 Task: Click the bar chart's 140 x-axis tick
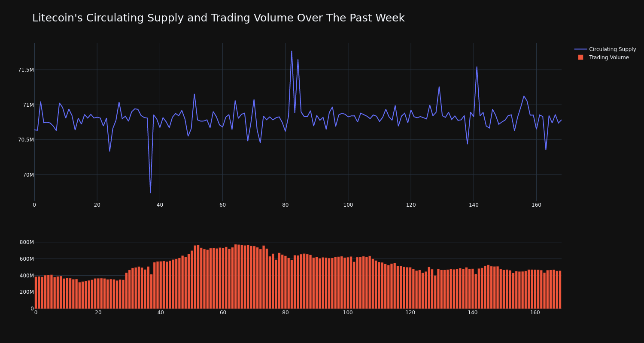coord(473,313)
